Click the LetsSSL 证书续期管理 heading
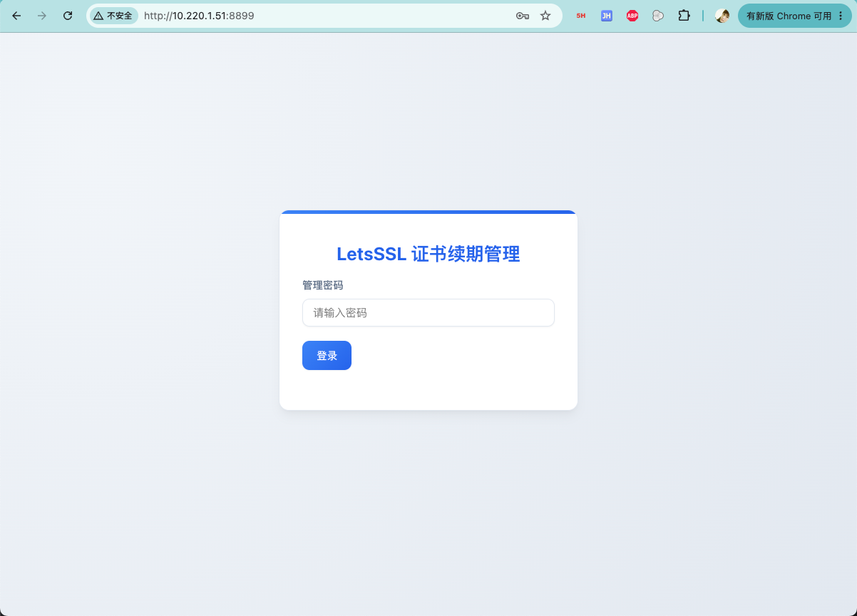The height and width of the screenshot is (616, 857). tap(428, 254)
